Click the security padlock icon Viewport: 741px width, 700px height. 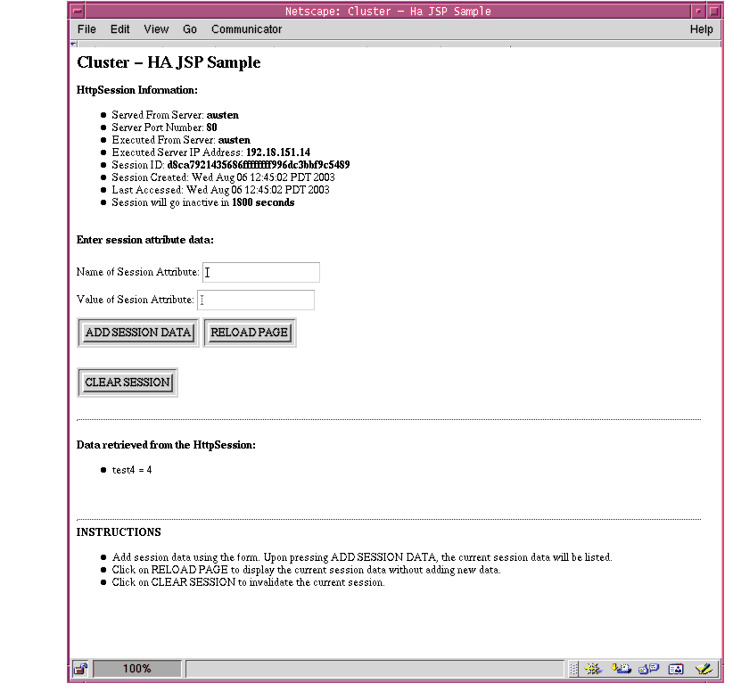click(79, 668)
